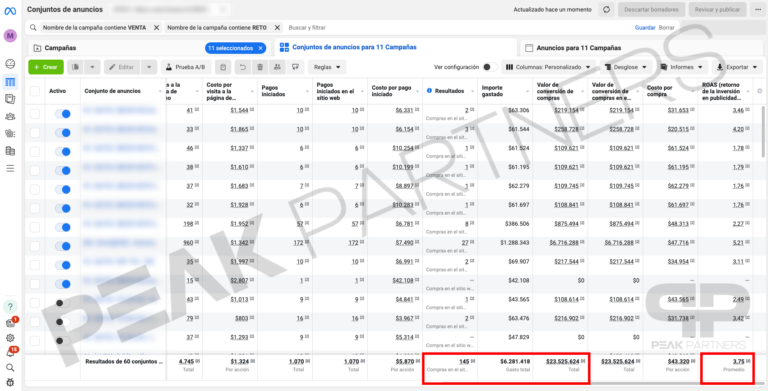Click Descartar borradores
The image size is (768, 391).
[x=651, y=10]
